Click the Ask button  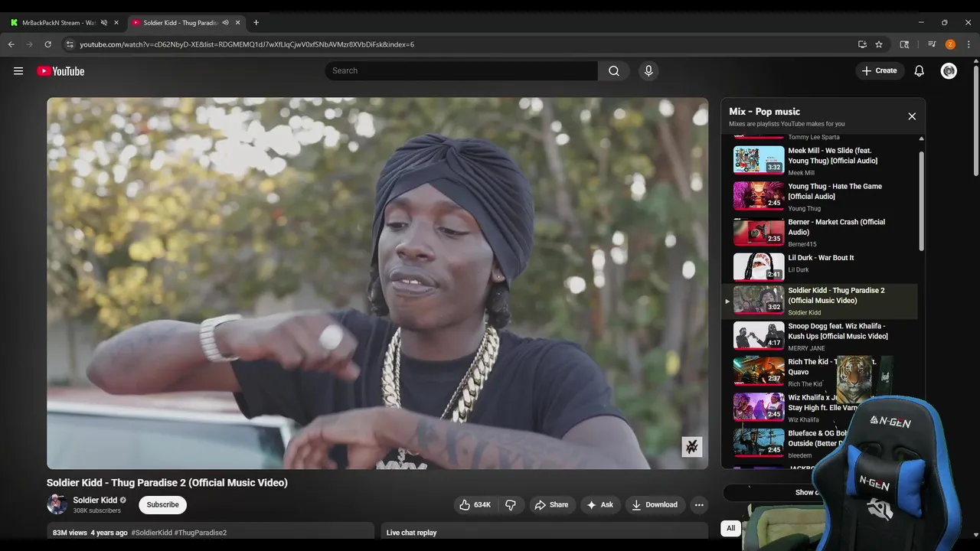599,505
